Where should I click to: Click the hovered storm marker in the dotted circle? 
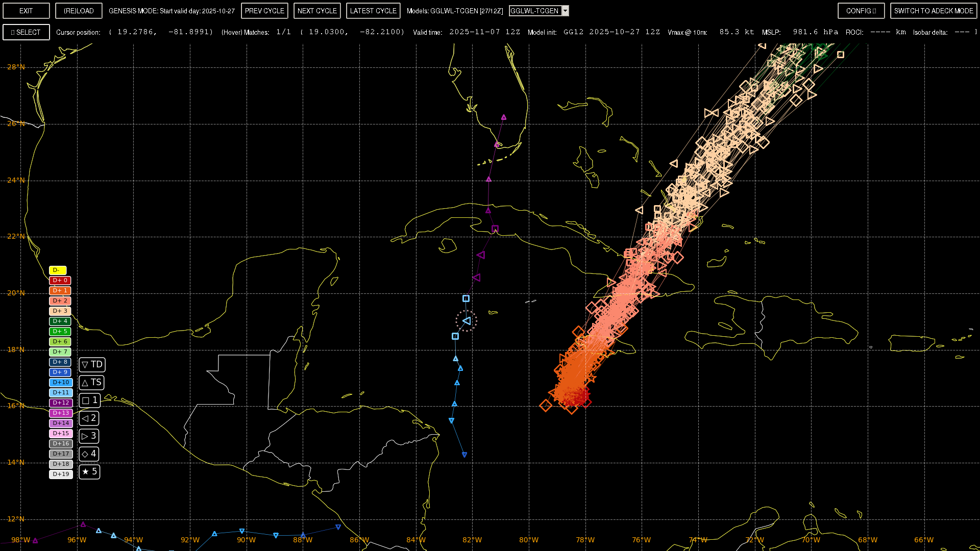coord(467,321)
